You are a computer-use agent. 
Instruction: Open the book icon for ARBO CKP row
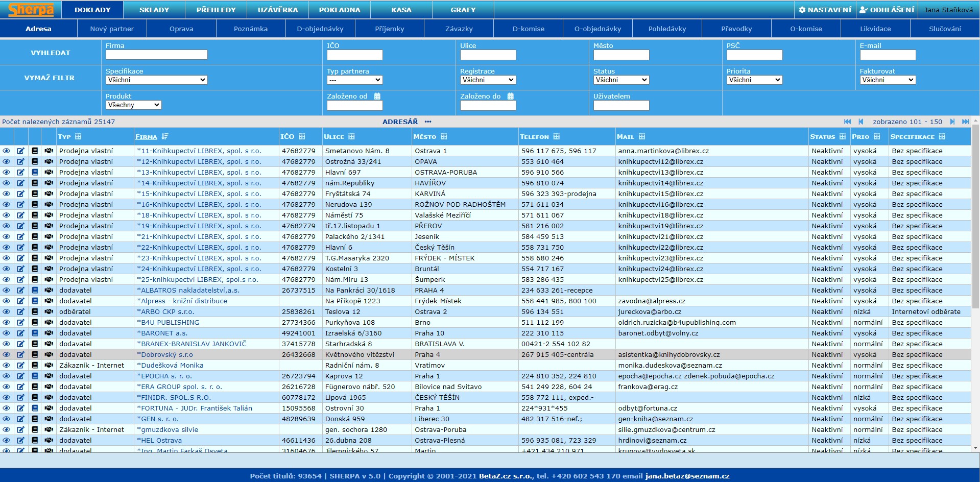pos(35,312)
